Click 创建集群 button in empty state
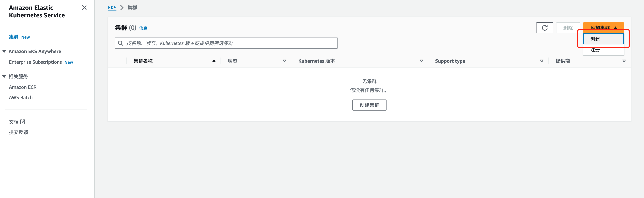Viewport: 644px width, 198px height. (369, 105)
